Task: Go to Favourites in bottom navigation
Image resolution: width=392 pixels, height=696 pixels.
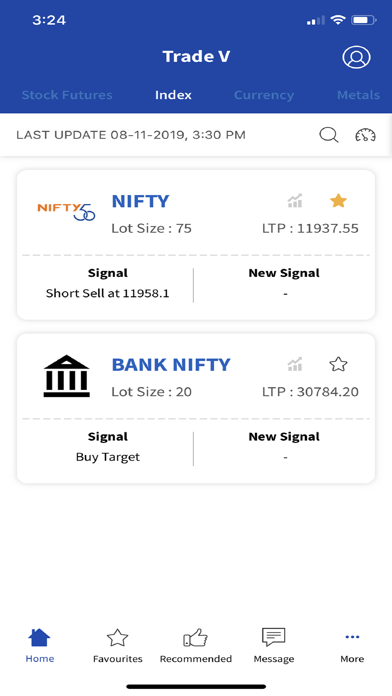Action: point(118,646)
